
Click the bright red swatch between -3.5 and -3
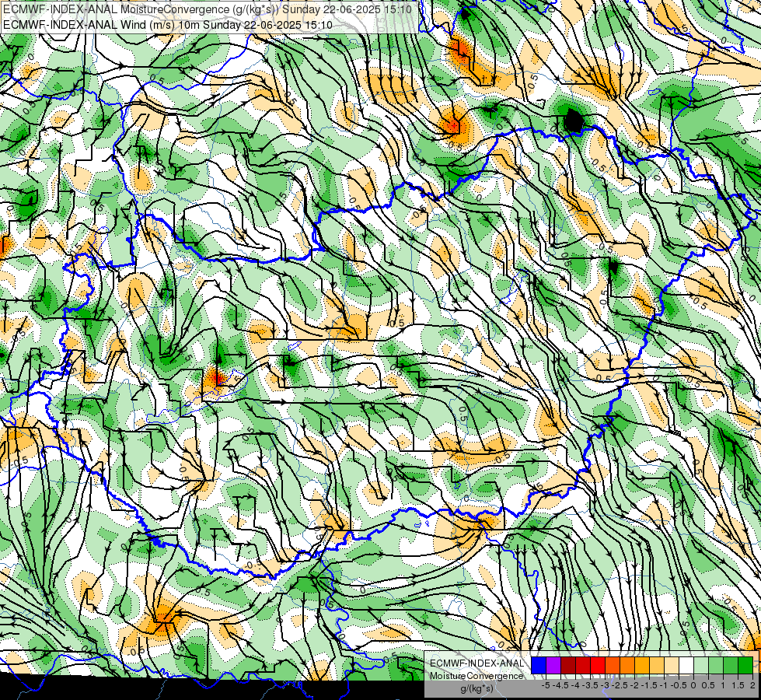pos(598,665)
